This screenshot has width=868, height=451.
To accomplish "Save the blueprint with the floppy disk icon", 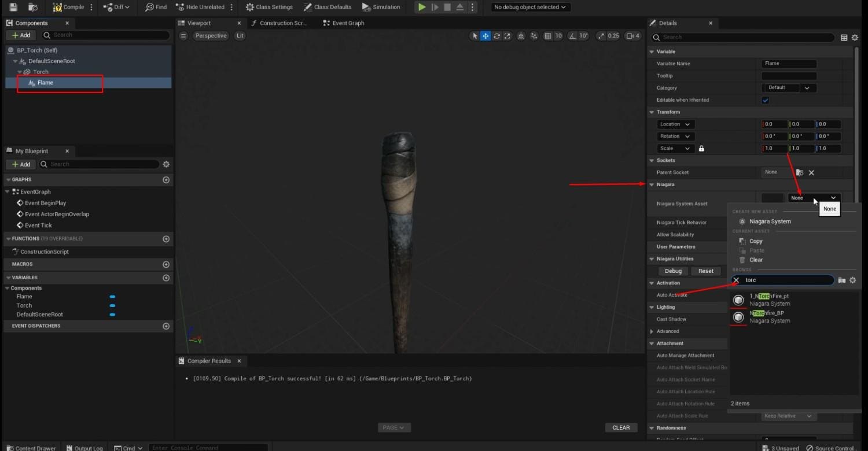I will [x=13, y=7].
